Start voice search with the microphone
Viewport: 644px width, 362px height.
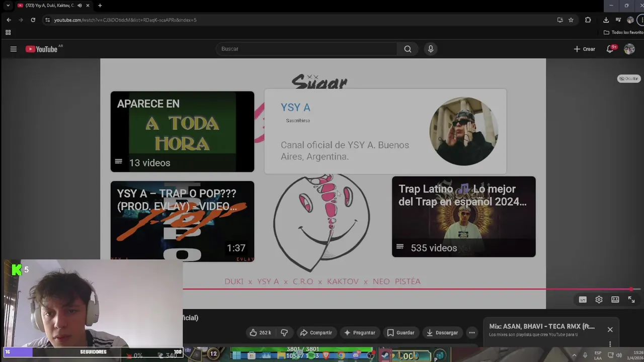(430, 49)
